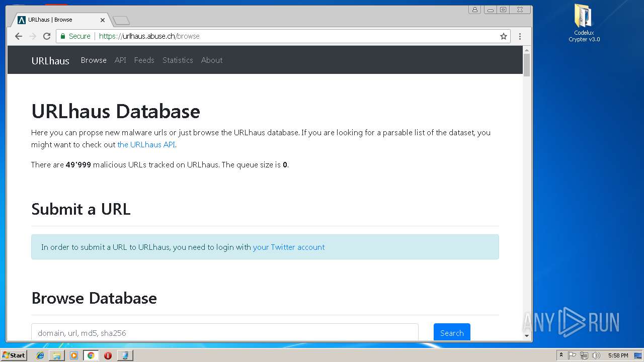The height and width of the screenshot is (362, 644).
Task: Click the blue Search button
Action: click(x=452, y=332)
